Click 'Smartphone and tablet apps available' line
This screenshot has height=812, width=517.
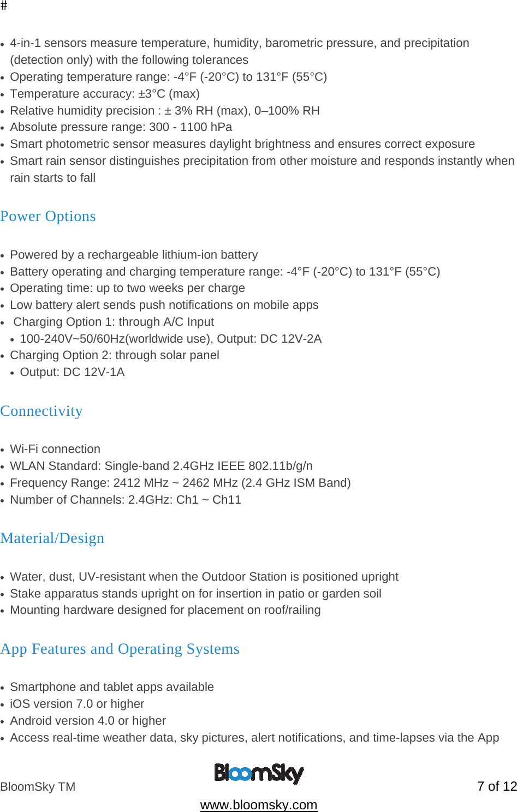click(x=112, y=687)
